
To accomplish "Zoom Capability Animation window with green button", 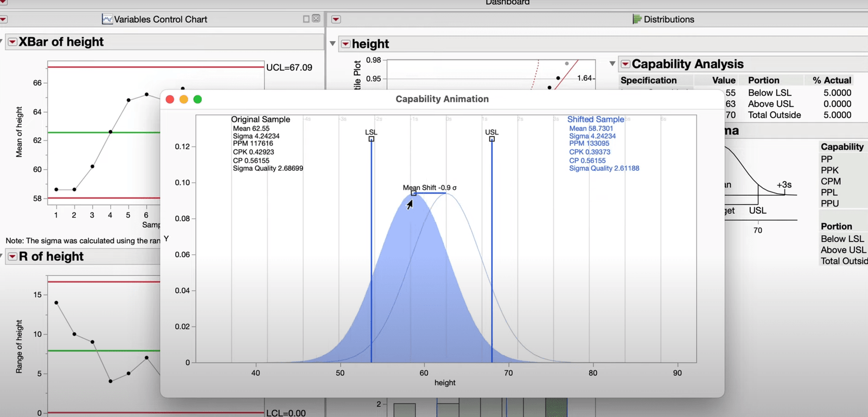I will (197, 99).
